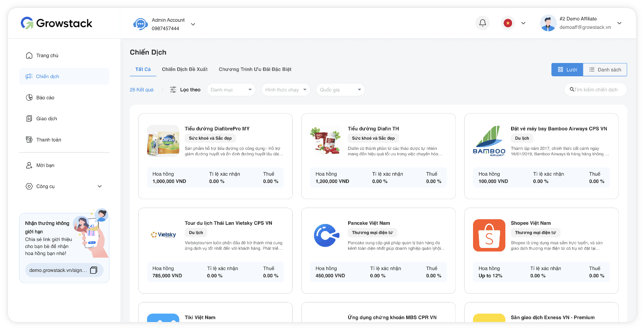Screen dimensions: 644x330
Task: Open the Quốc gia dropdown
Action: pyautogui.click(x=340, y=90)
